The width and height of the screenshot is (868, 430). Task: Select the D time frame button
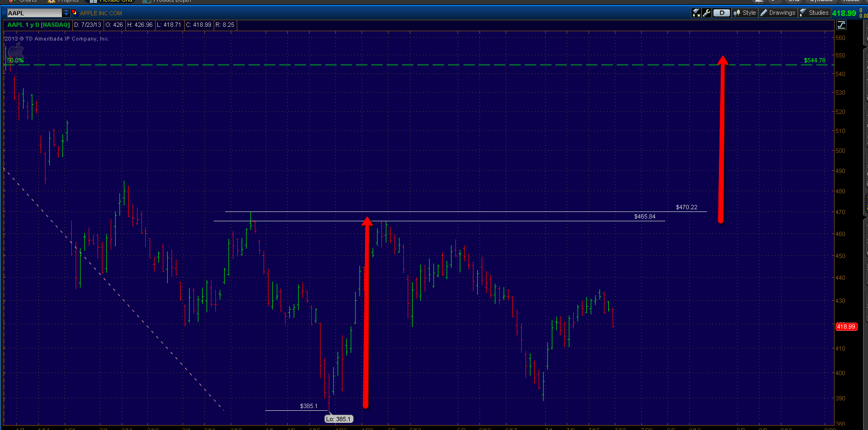coord(722,13)
